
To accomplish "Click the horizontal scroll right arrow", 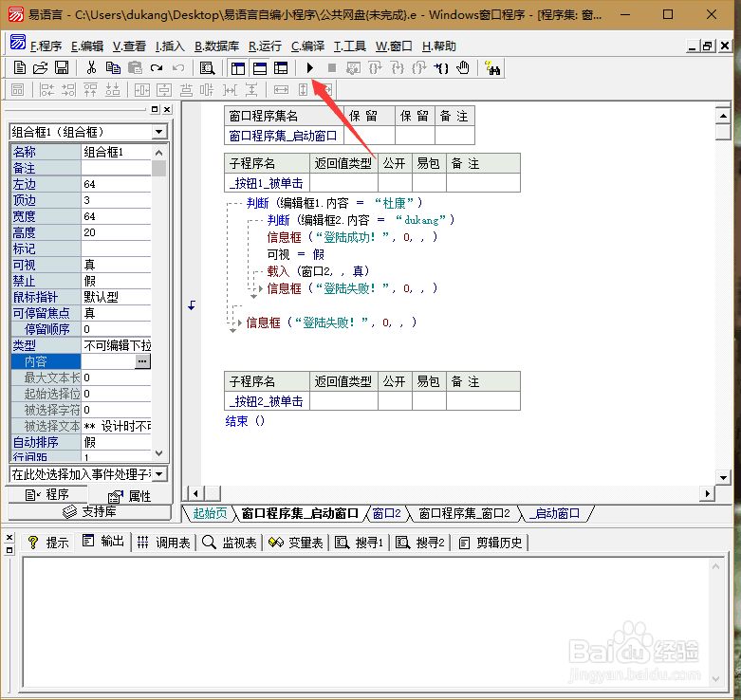I will (707, 493).
